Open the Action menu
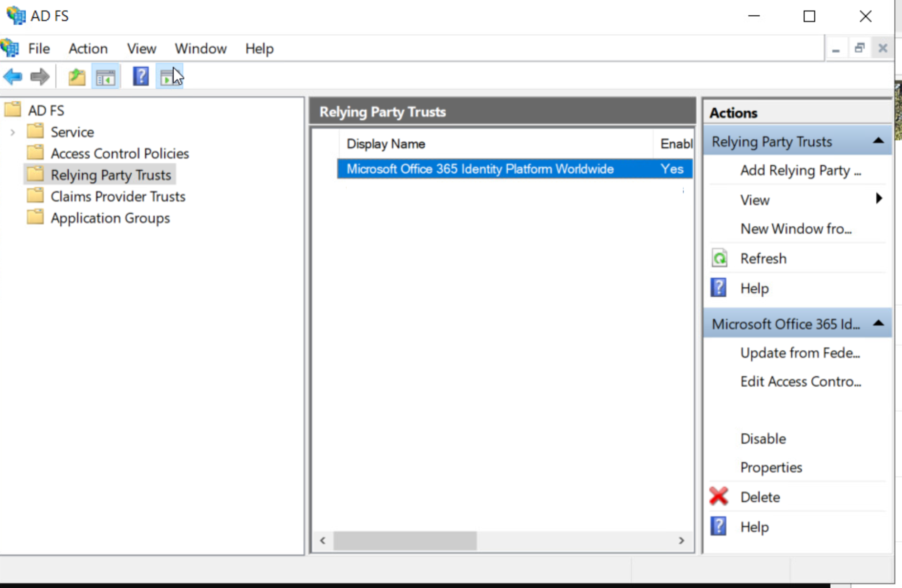This screenshot has width=902, height=588. point(88,48)
